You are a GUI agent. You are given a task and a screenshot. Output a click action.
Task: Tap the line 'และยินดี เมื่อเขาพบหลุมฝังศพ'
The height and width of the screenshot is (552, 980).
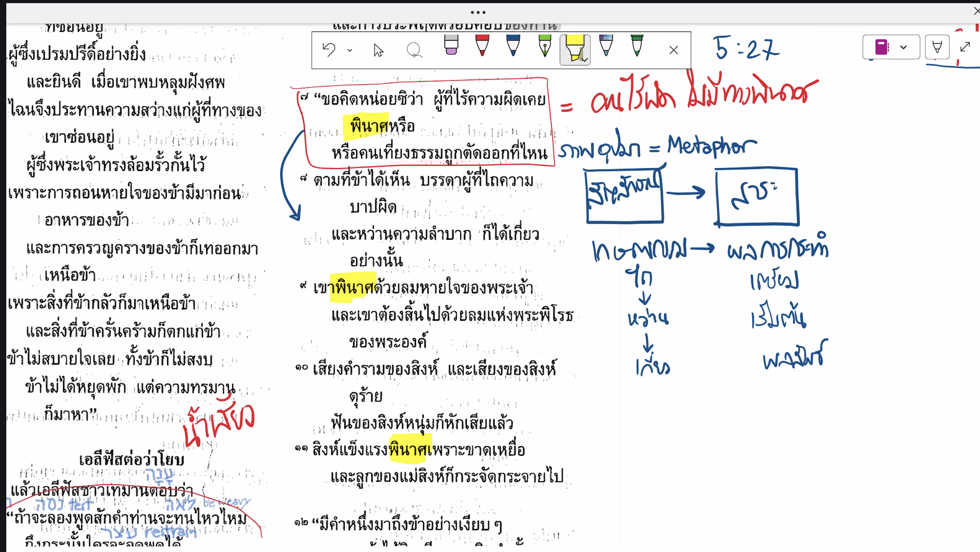[126, 82]
